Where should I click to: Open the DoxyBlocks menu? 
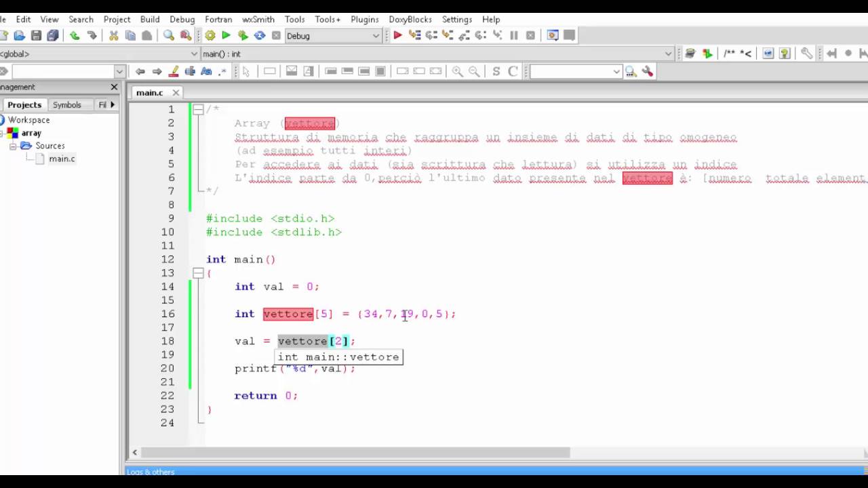(x=410, y=20)
